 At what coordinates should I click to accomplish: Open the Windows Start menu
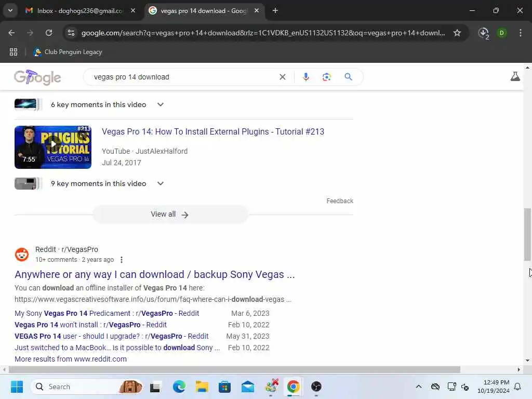coord(17,387)
